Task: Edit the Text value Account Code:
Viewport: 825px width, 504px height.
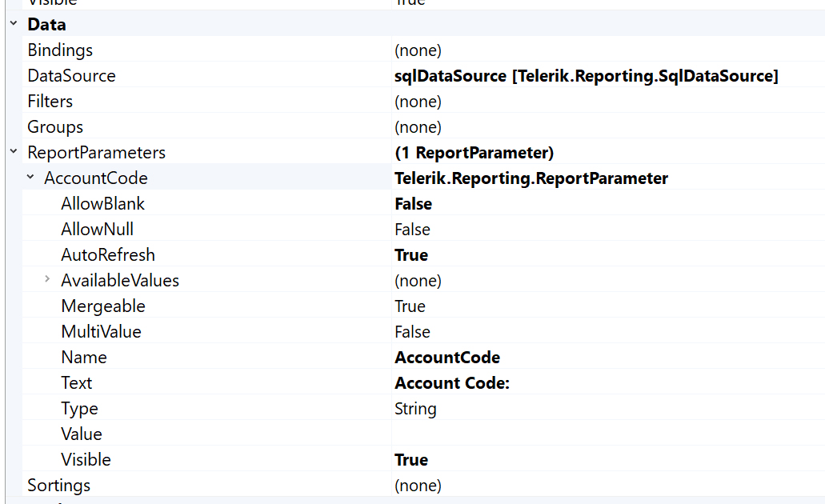Action: click(452, 383)
